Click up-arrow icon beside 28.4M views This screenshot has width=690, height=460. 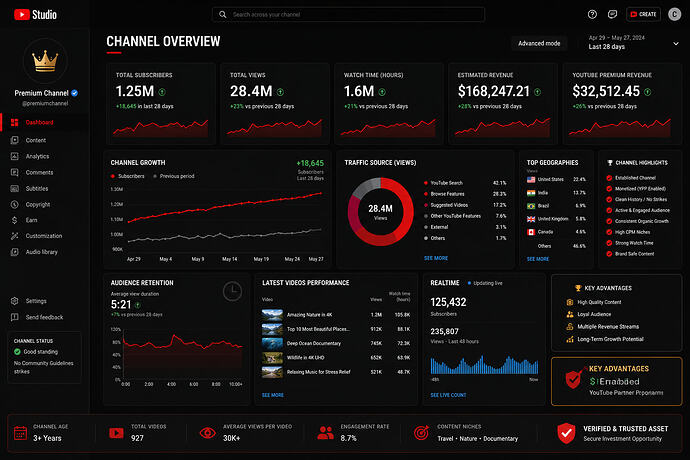[x=280, y=92]
